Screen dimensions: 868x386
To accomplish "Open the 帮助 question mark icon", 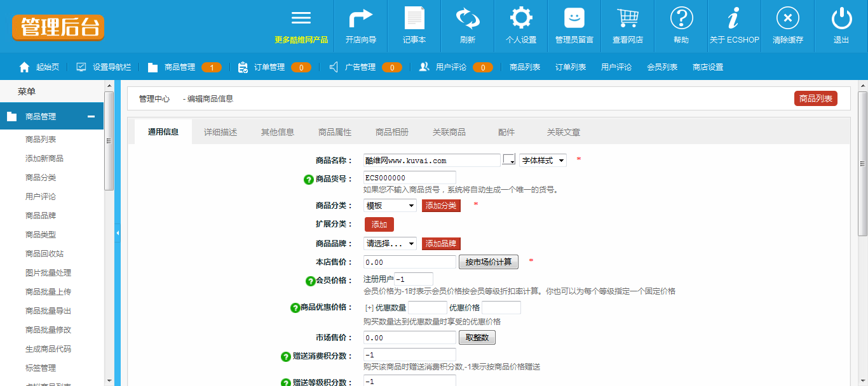I will (x=681, y=18).
